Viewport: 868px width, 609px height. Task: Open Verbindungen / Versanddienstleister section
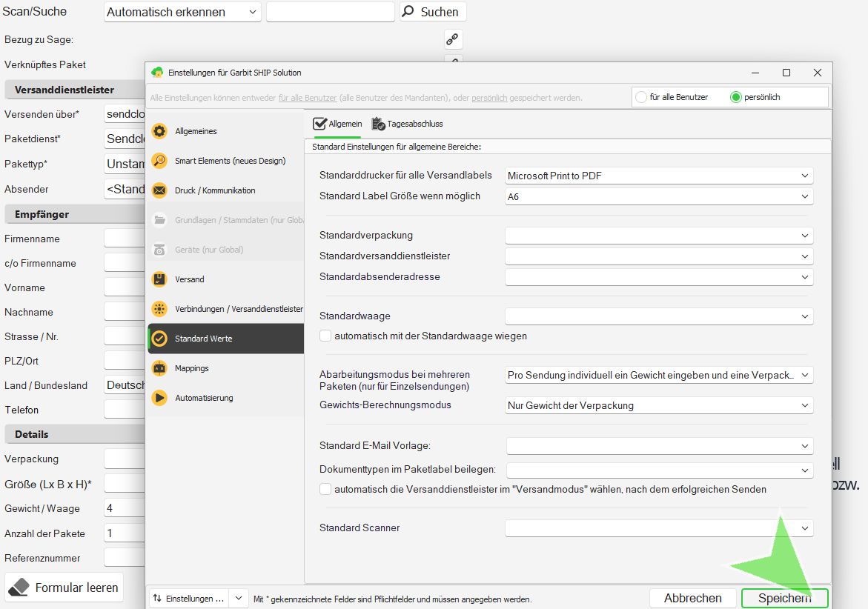point(226,309)
